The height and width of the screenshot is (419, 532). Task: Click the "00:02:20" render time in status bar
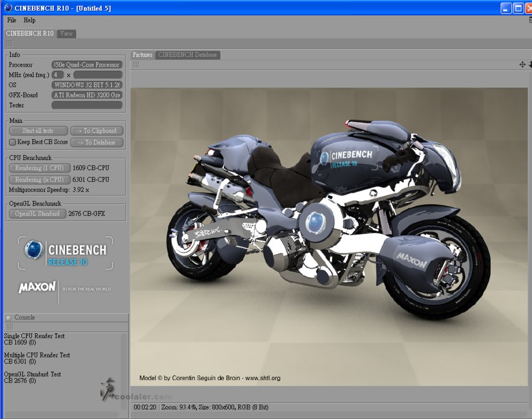[x=145, y=407]
